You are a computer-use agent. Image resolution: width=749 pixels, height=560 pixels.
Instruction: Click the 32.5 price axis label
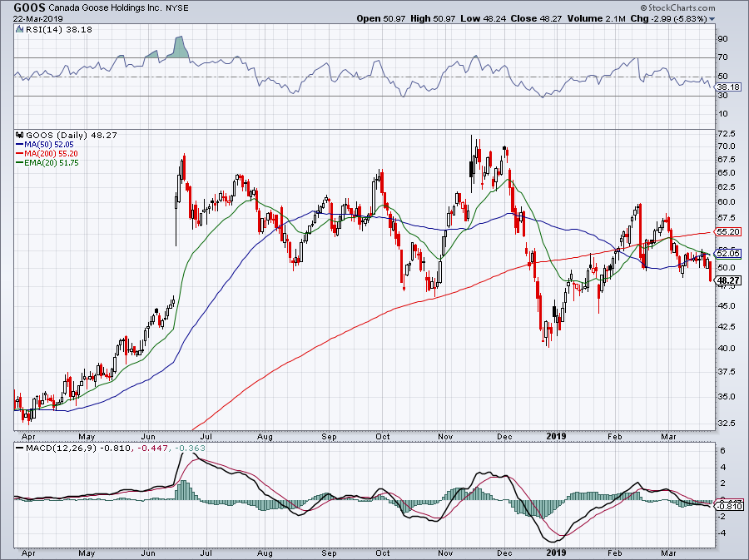tap(726, 423)
